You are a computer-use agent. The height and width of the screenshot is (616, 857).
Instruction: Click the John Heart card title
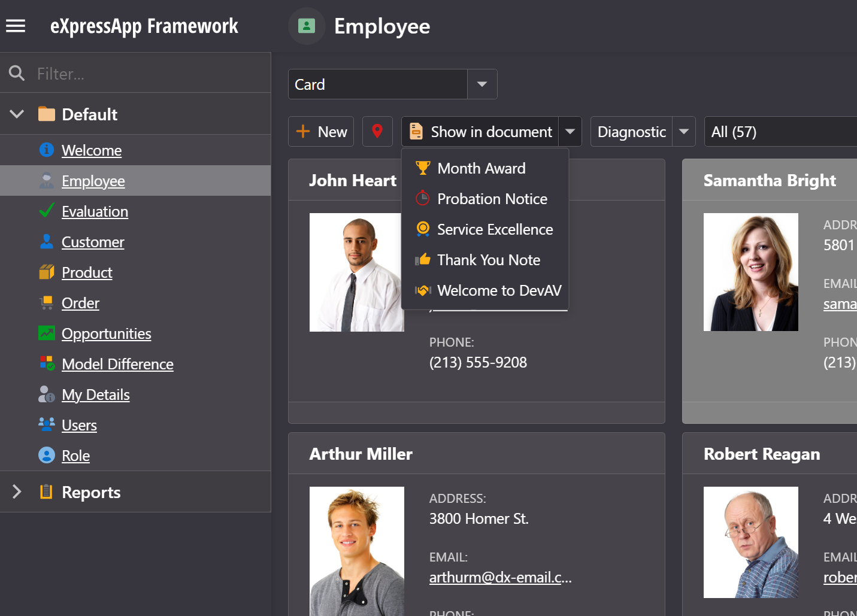353,180
